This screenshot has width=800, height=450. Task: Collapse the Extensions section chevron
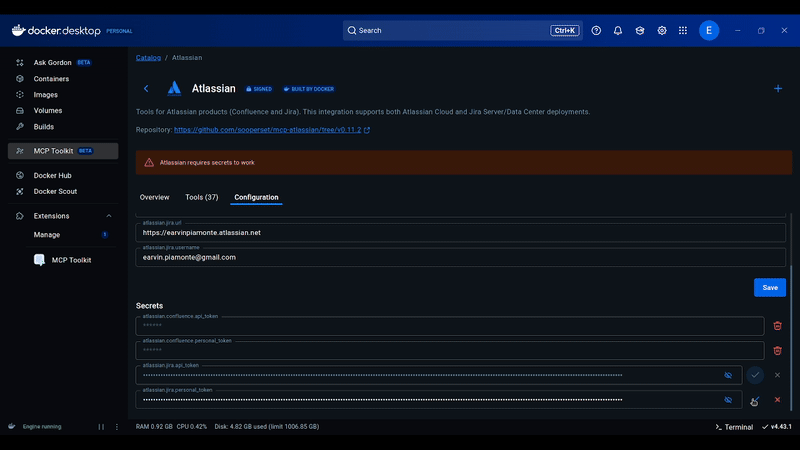coord(109,216)
